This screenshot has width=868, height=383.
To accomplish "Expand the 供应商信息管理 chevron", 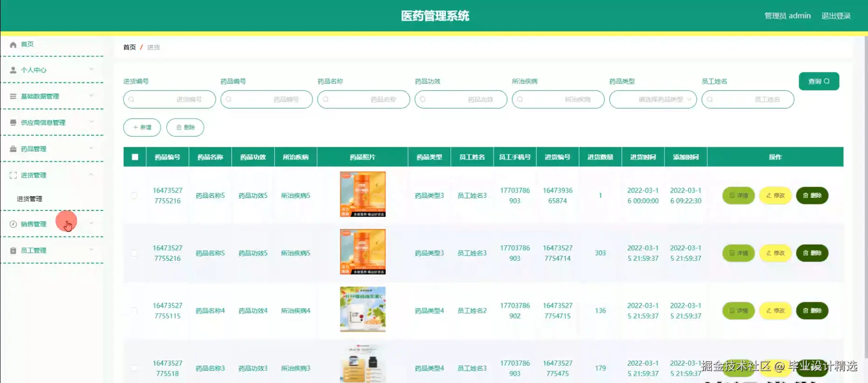I will tap(91, 121).
